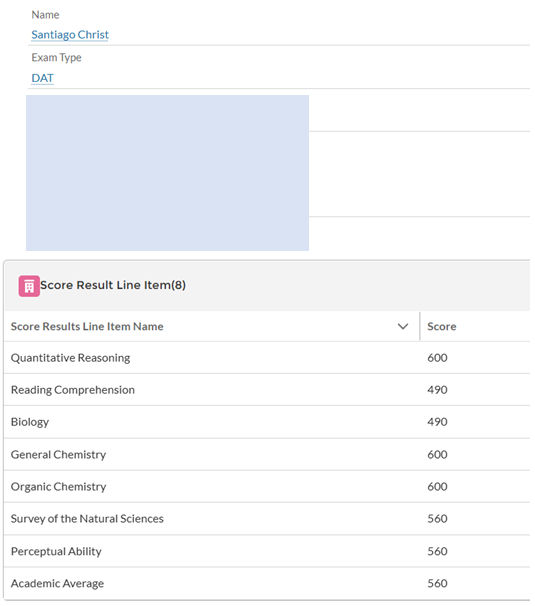Open the DAT exam type link

click(42, 78)
